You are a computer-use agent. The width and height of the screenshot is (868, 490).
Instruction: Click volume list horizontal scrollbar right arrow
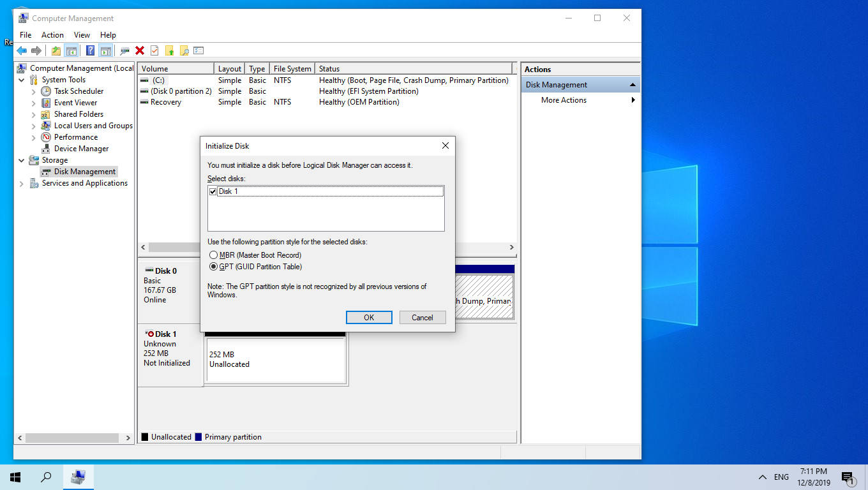tap(511, 248)
